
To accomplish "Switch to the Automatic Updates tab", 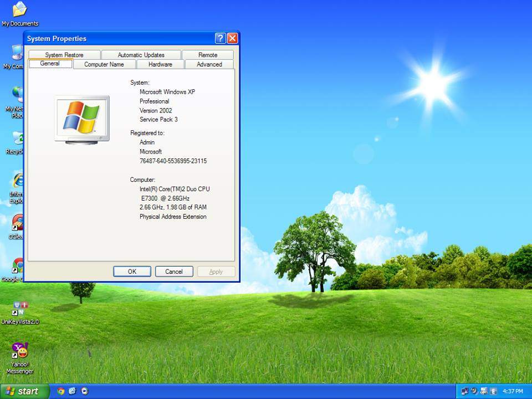I will pyautogui.click(x=141, y=55).
